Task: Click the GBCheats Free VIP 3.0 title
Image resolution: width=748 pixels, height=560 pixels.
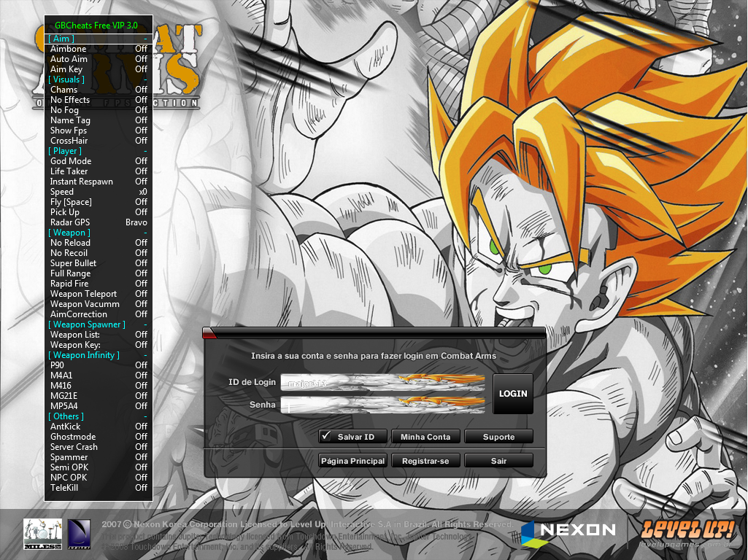Action: [96, 26]
